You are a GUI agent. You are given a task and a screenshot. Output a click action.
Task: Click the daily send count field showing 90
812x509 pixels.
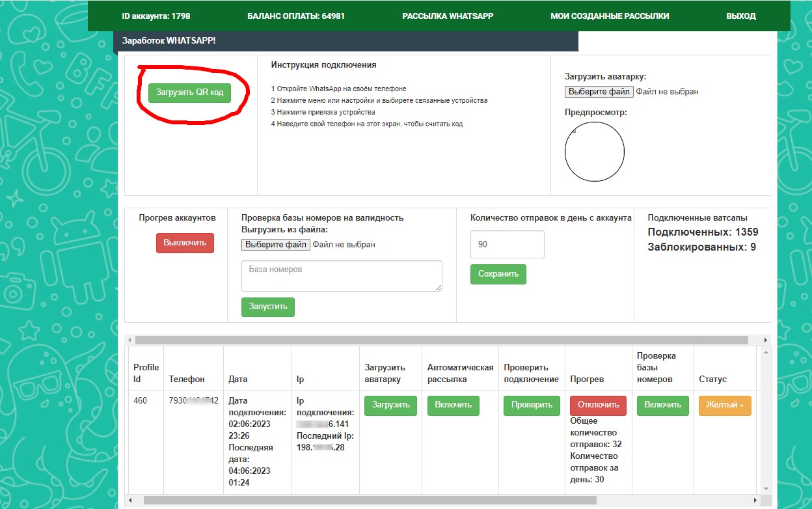507,244
